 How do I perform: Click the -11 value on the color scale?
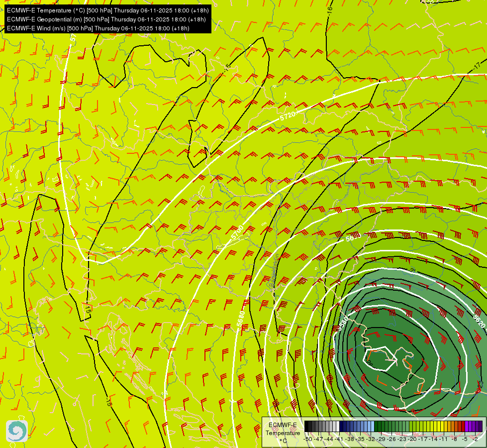(x=443, y=439)
